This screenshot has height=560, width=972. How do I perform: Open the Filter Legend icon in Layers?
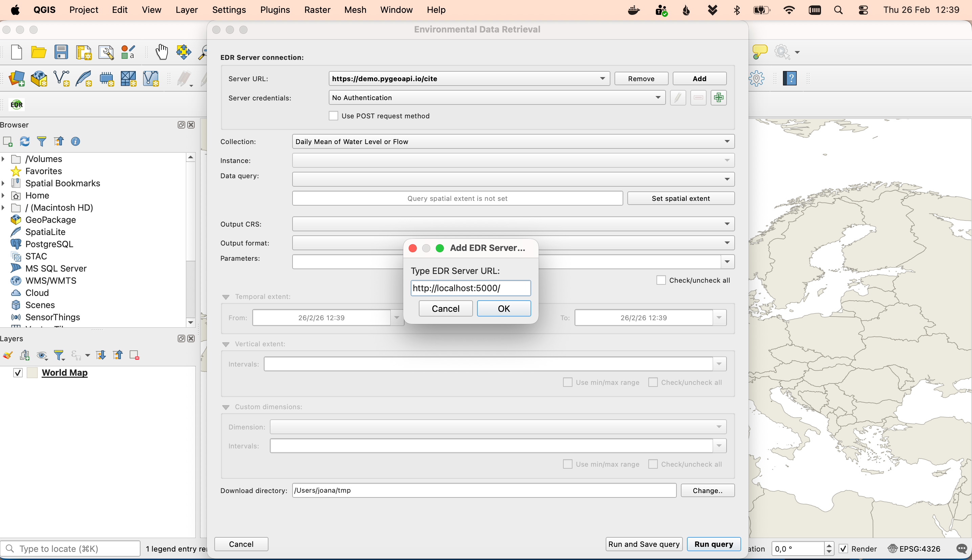point(59,355)
